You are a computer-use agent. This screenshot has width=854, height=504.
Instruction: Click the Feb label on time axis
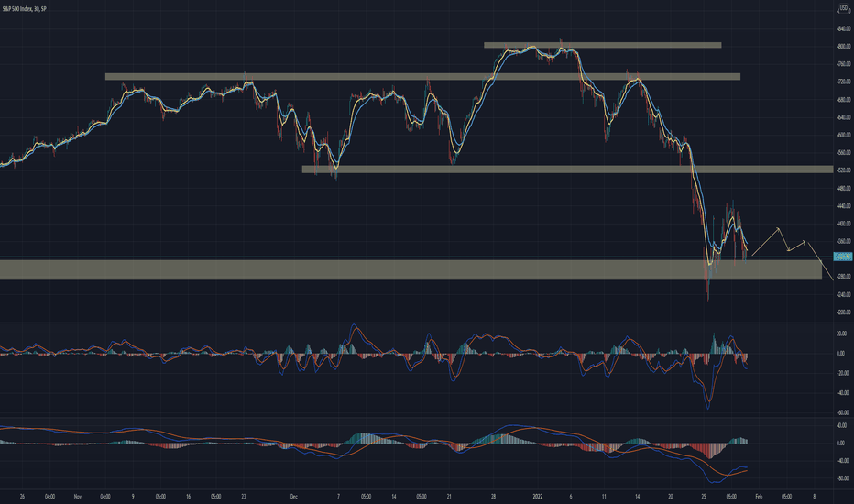760,497
